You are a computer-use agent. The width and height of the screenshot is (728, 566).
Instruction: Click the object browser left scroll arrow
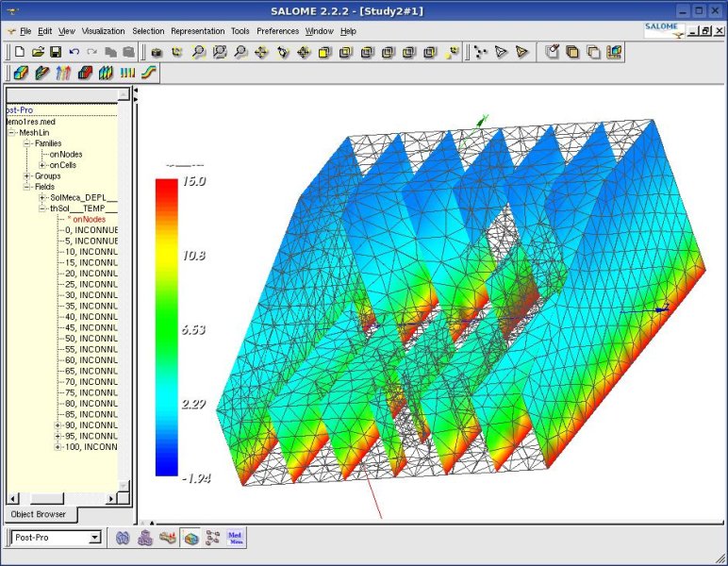[x=12, y=499]
